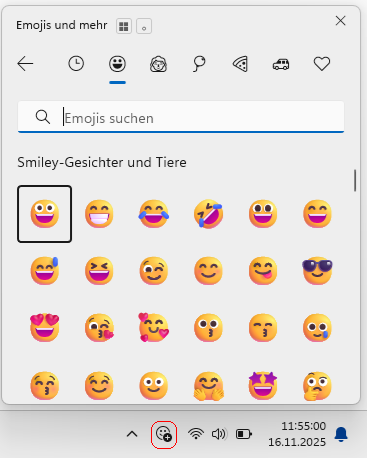Insert the sunglasses cool face emoji
Image resolution: width=367 pixels, height=458 pixels.
click(x=317, y=271)
